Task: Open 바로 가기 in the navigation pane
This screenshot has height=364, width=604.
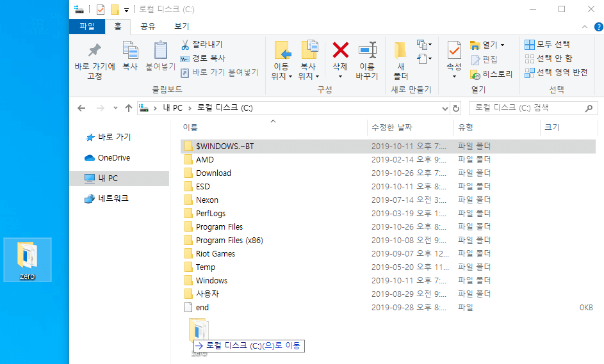Action: 108,137
